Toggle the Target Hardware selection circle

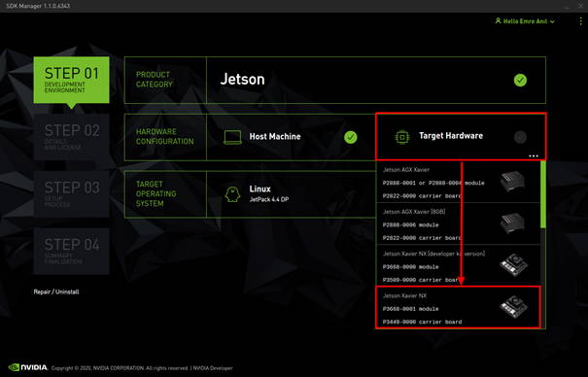[x=520, y=137]
